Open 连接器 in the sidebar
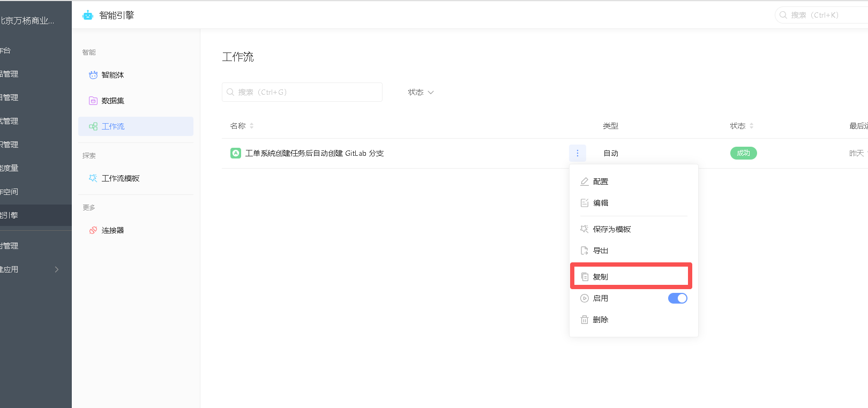The image size is (868, 408). point(136,230)
